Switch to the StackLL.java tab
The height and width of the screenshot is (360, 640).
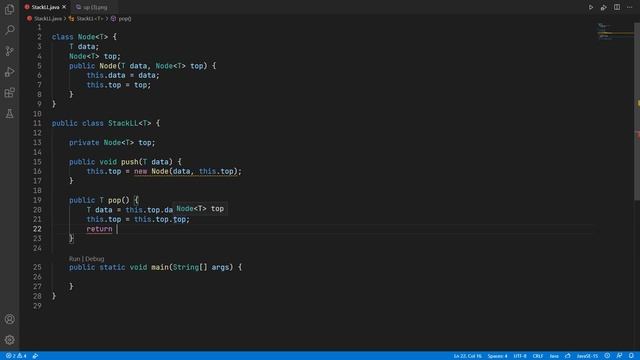point(45,7)
